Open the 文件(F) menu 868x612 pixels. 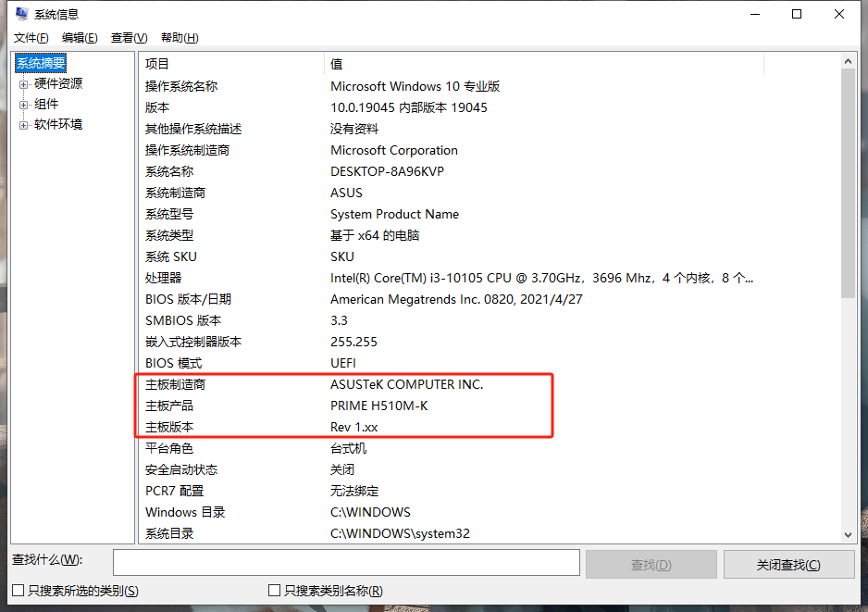coord(31,38)
